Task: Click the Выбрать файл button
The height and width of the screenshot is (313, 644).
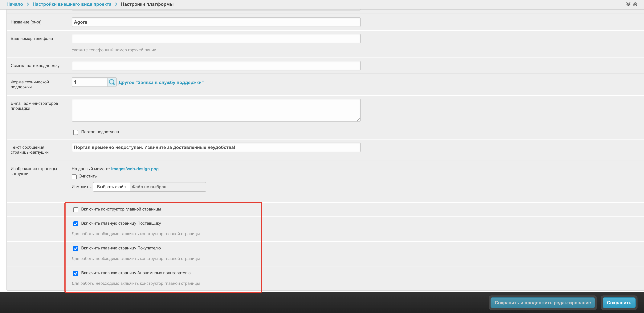Action: click(x=111, y=187)
